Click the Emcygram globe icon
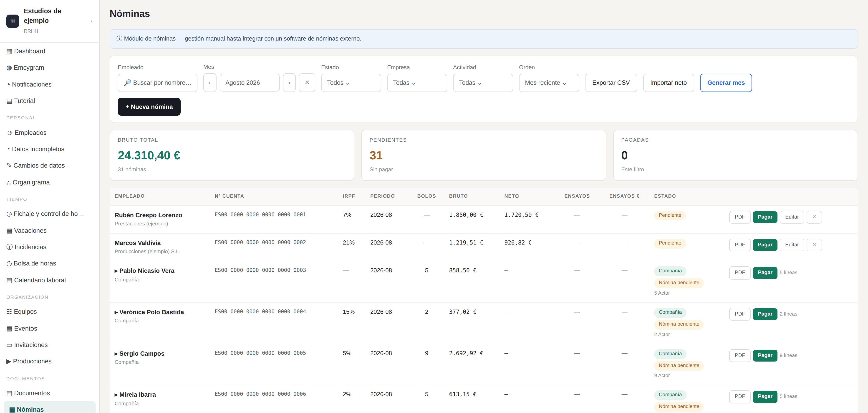The image size is (868, 413). (9, 68)
